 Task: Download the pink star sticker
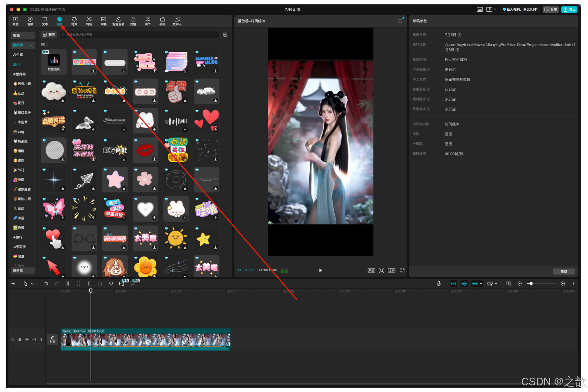tap(124, 188)
